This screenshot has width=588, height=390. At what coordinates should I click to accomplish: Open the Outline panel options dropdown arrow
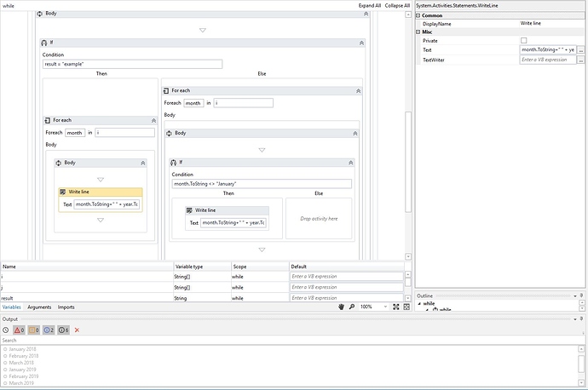tap(575, 296)
